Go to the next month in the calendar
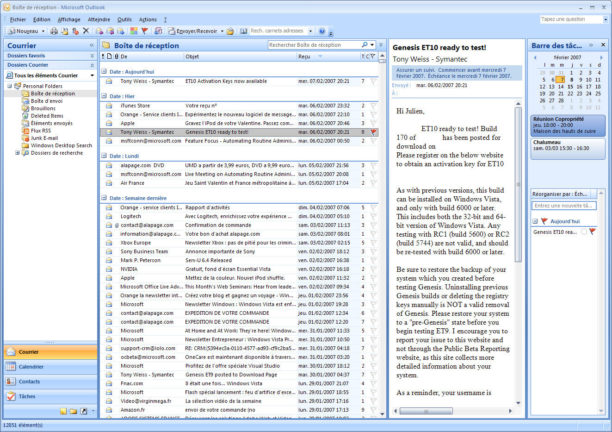 pos(601,57)
